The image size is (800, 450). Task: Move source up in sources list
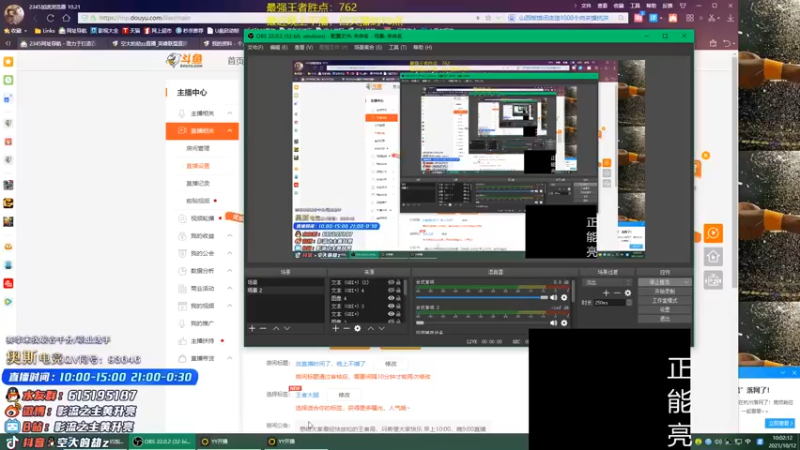(x=370, y=329)
